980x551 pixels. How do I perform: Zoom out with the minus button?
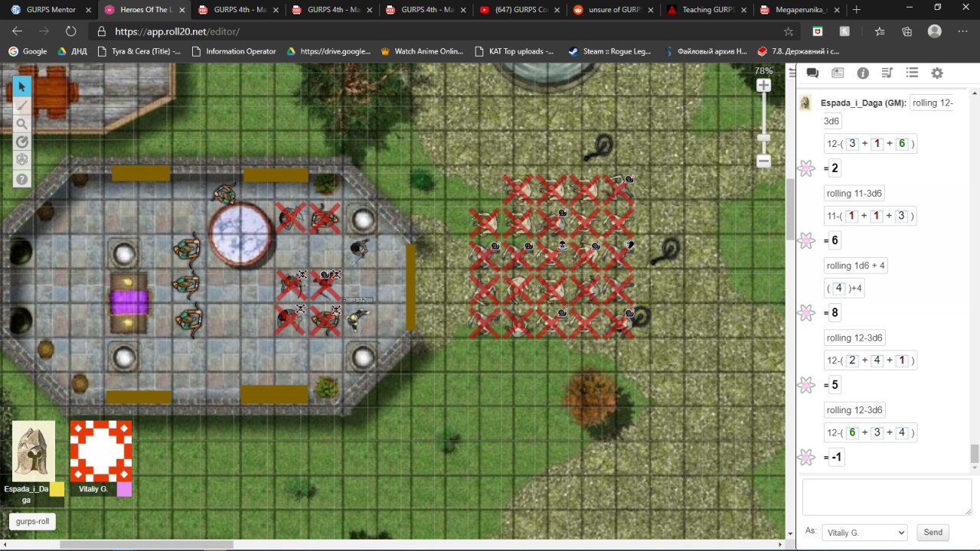[763, 161]
